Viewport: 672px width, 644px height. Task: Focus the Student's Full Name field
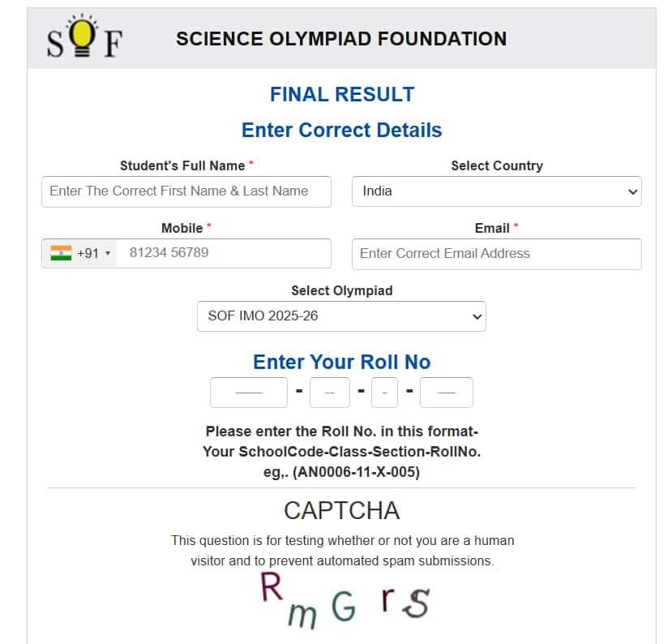(186, 191)
